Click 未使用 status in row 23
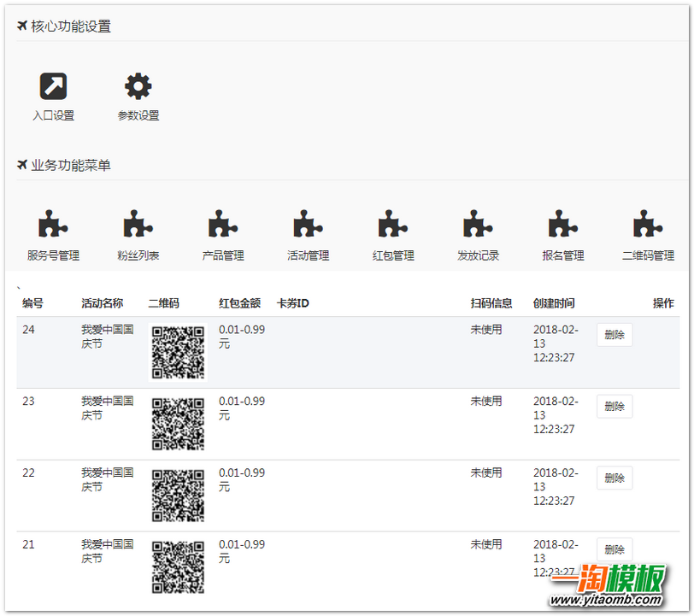This screenshot has height=616, width=694. [486, 402]
